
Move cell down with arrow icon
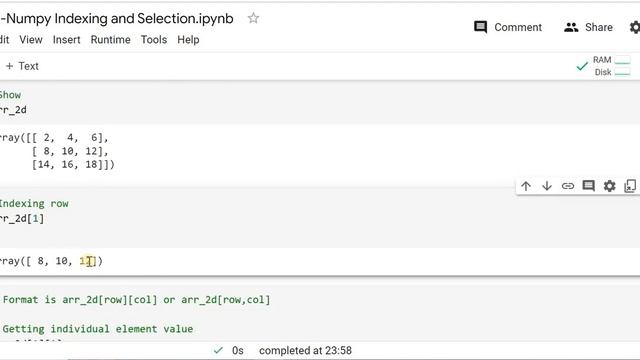click(x=547, y=186)
